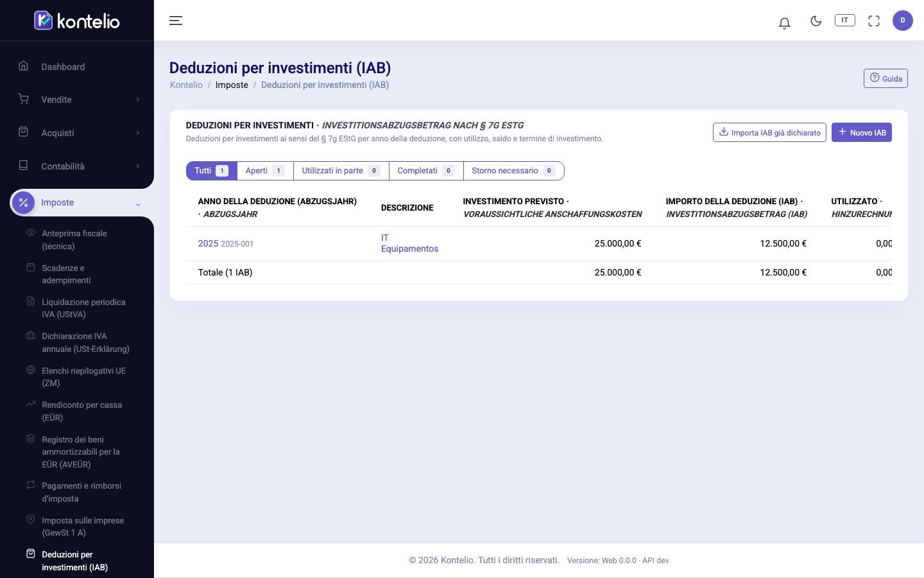Select the Aperti filter tab
The height and width of the screenshot is (578, 924).
[265, 171]
